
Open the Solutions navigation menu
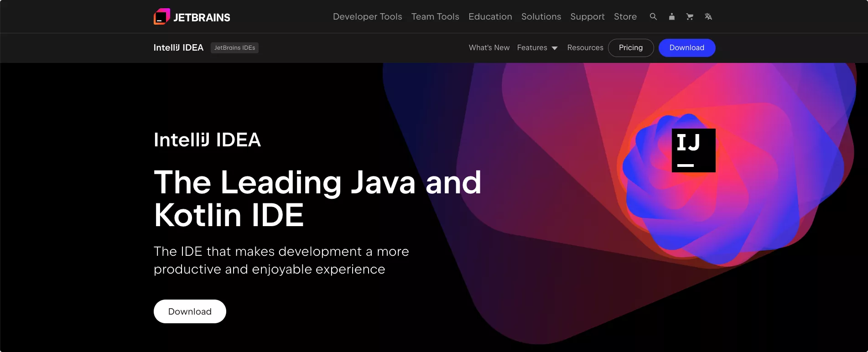[541, 16]
